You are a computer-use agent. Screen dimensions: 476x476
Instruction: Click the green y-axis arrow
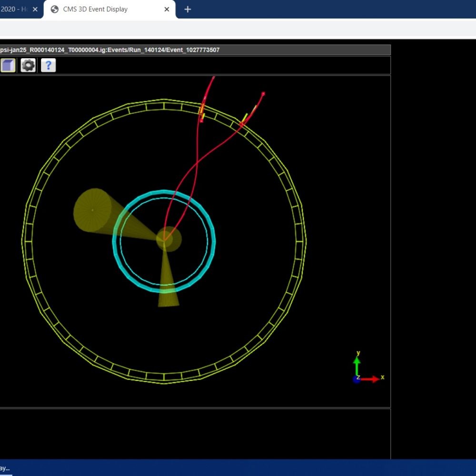(x=357, y=366)
